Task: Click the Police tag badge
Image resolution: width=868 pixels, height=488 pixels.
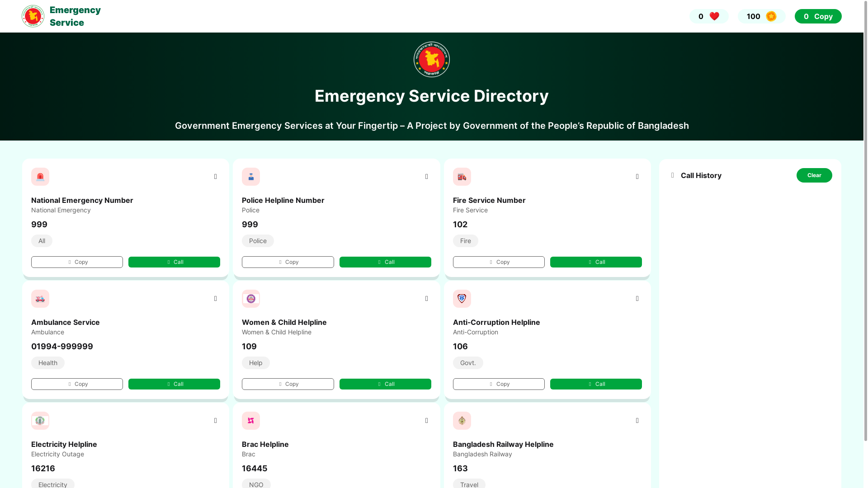Action: click(258, 241)
